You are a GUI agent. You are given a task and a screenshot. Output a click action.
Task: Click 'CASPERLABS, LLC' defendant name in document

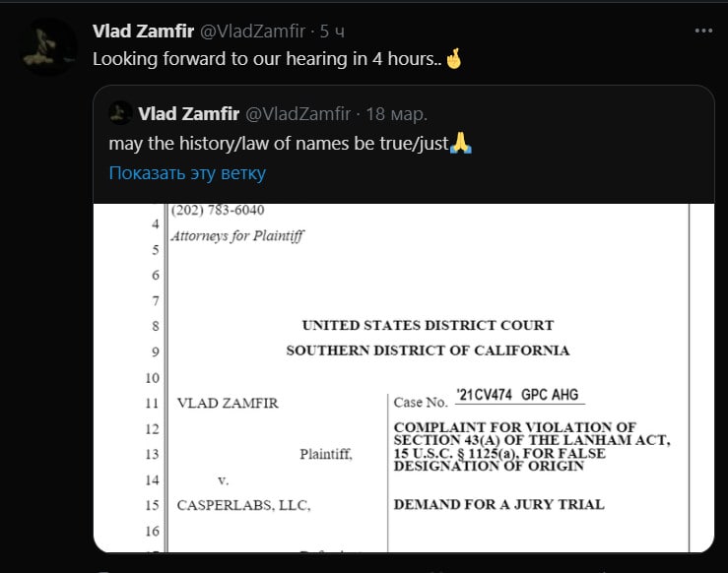point(243,505)
